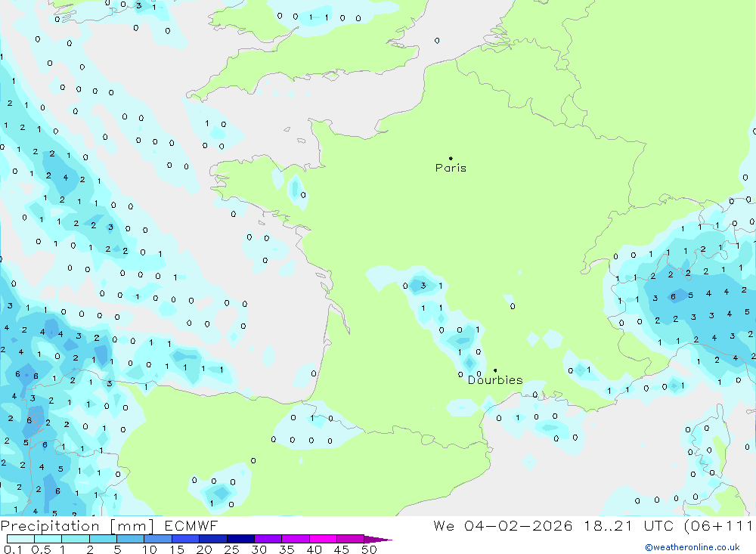This screenshot has width=756, height=554.
Task: Click the Paris city label
Action: tap(451, 168)
